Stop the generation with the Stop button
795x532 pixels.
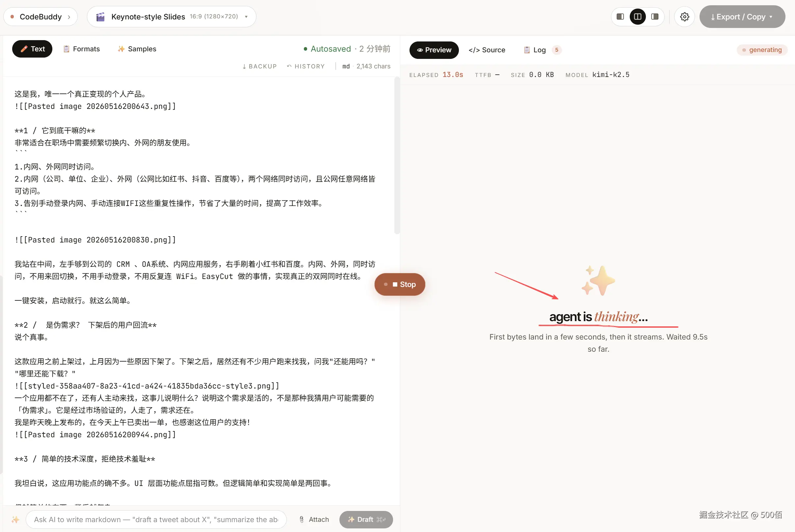tap(400, 284)
